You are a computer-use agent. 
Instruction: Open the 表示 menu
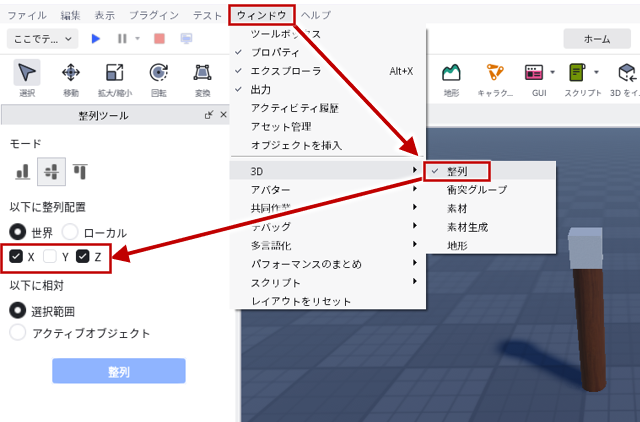click(104, 16)
